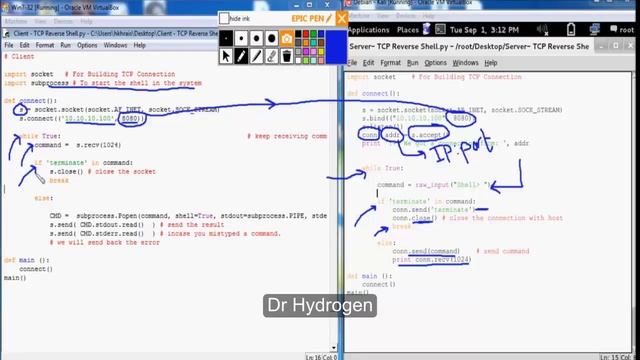640x360 pixels.
Task: Click the Tue Sep 1 clock in panel
Action: [484, 30]
